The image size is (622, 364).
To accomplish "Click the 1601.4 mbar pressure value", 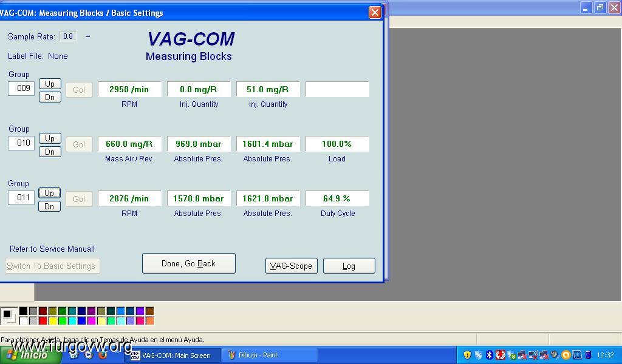I will click(268, 144).
